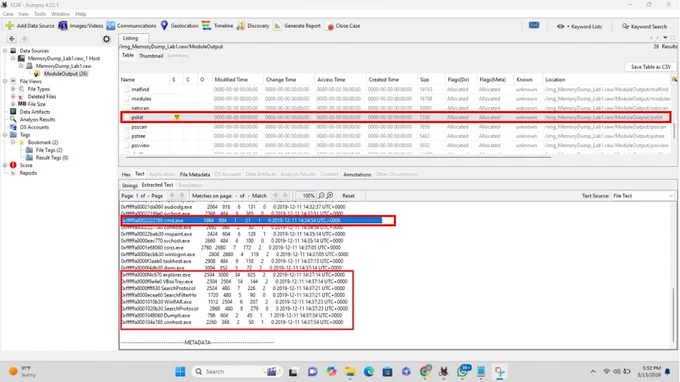Open Keyword Search dropdown
Image resolution: width=680 pixels, height=382 pixels.
click(644, 26)
